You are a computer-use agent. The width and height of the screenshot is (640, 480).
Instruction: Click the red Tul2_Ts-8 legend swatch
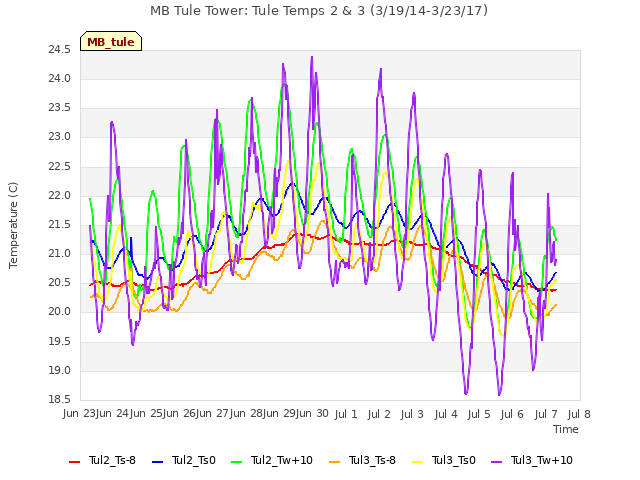click(75, 462)
